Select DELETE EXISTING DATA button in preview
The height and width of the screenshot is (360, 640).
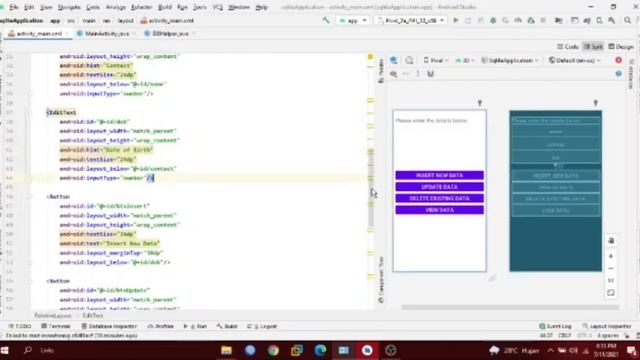coord(440,198)
